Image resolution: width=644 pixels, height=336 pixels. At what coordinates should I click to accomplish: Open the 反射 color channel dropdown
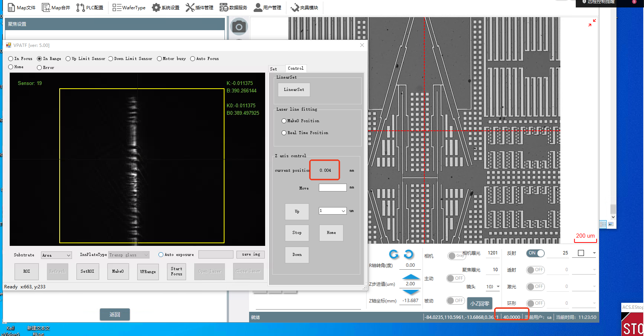coord(594,253)
